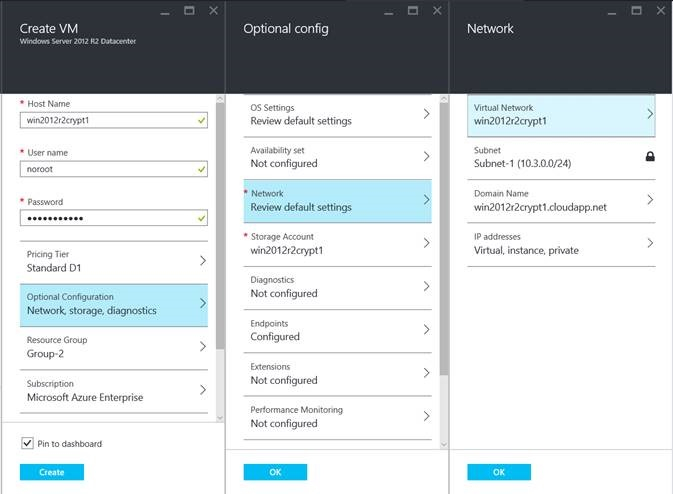Open the Diagnostics configuration row
This screenshot has width=673, height=494.
[340, 287]
